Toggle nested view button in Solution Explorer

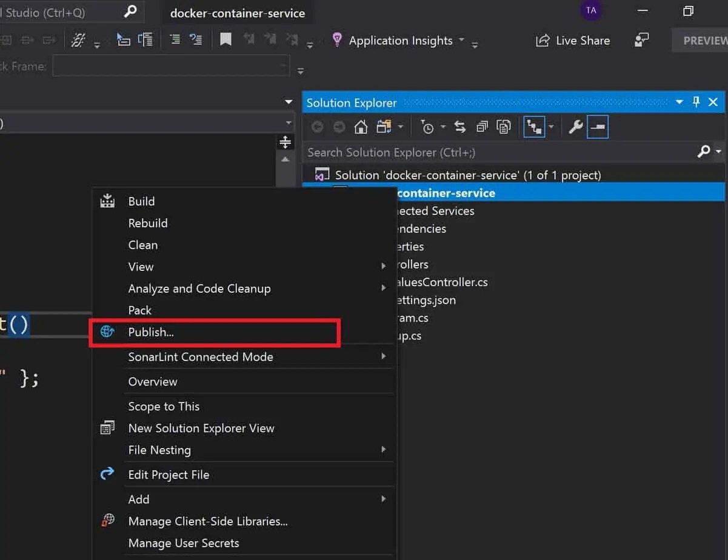(534, 127)
